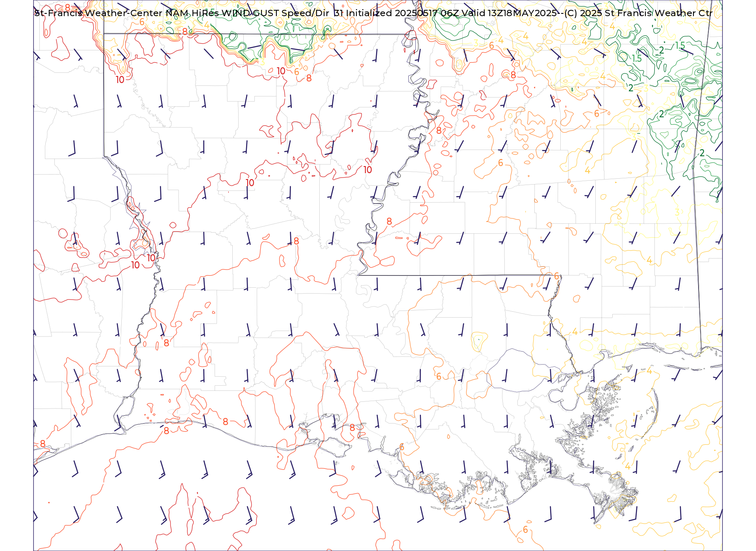Image resolution: width=756 pixels, height=551 pixels.
Task: Select the "NAM HiRes" model name text
Action: pos(193,13)
